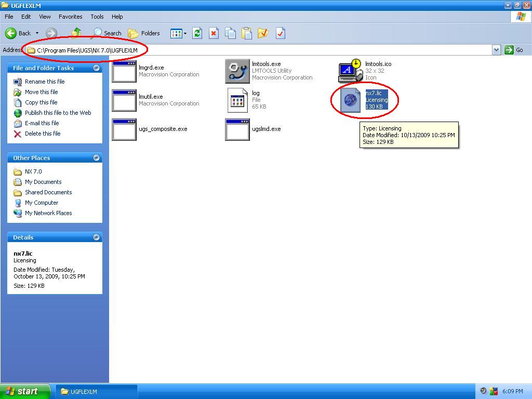Click the address bar path field
The image size is (532, 399).
click(260, 50)
